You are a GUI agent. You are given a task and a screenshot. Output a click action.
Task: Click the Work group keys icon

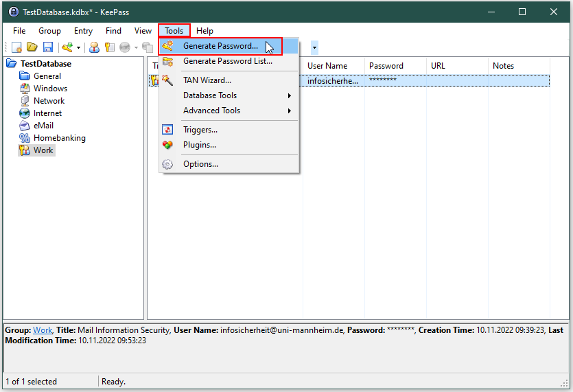(25, 150)
